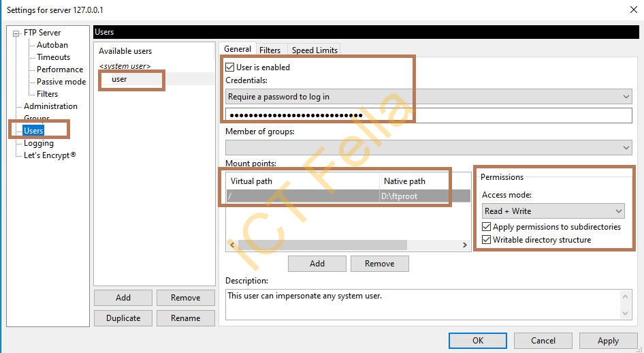Select FTP Server in settings tree
Image resolution: width=644 pixels, height=353 pixels.
point(42,33)
